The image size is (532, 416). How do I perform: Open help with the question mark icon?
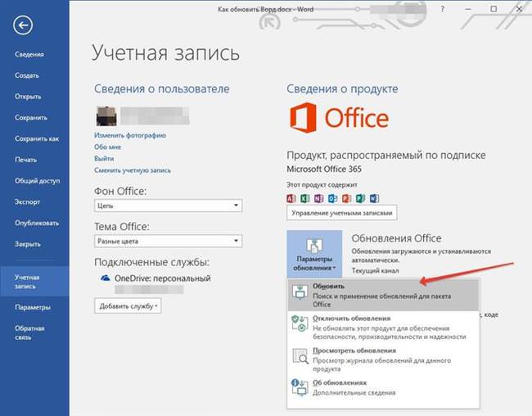click(442, 9)
